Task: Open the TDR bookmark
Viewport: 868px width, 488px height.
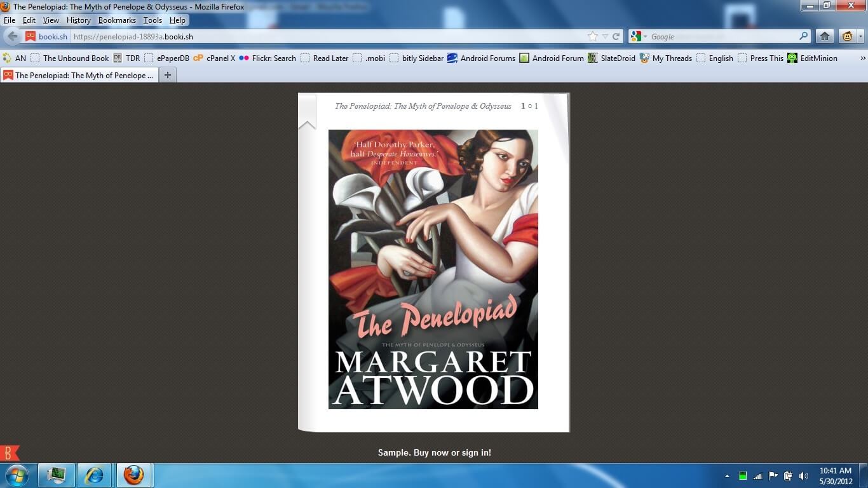Action: coord(126,58)
